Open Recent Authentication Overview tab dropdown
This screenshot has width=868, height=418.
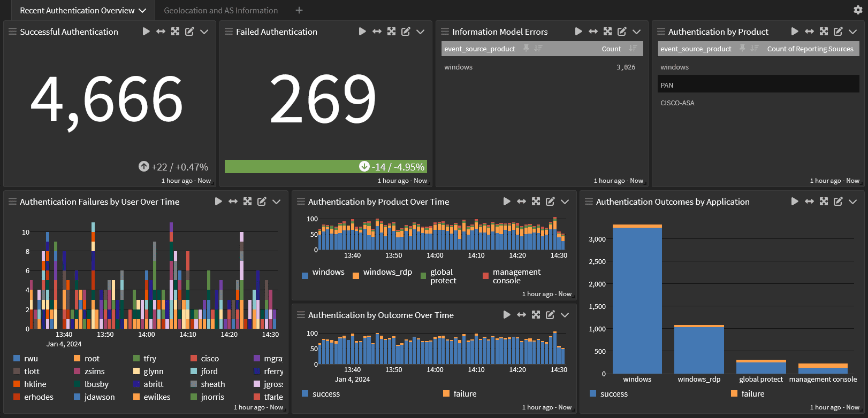(x=142, y=11)
